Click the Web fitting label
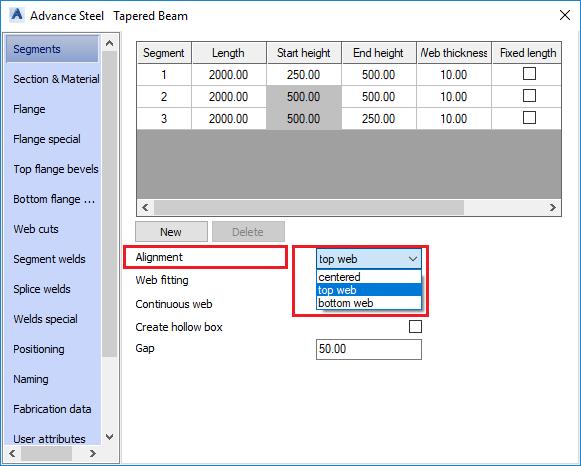This screenshot has height=466, width=581. coord(162,280)
